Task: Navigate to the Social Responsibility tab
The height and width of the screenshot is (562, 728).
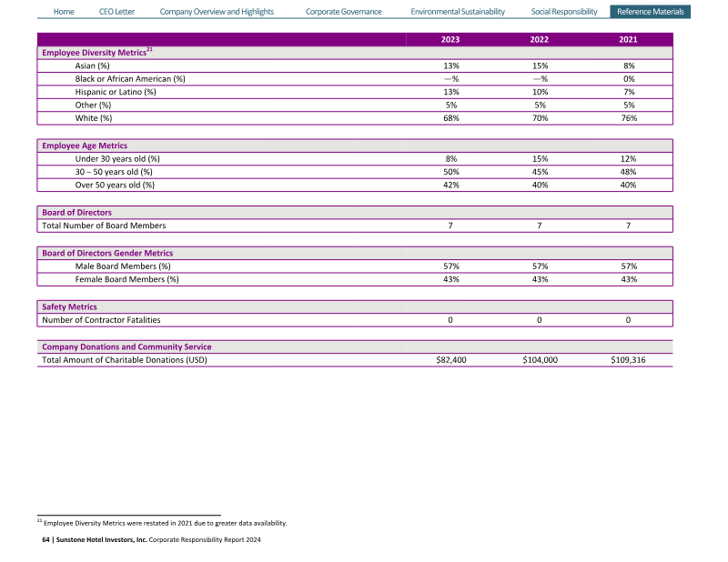Action: pos(564,12)
